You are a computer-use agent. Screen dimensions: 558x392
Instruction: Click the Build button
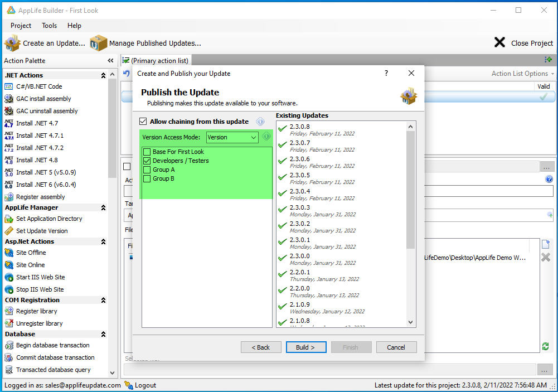tap(306, 347)
